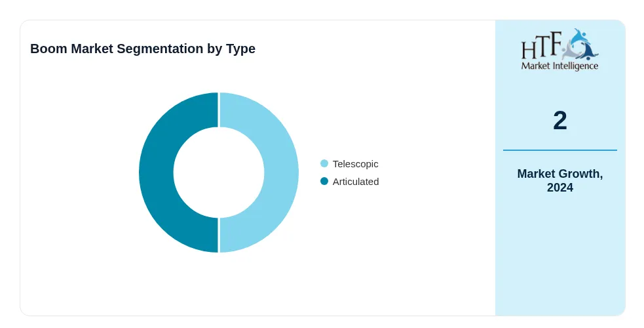Toggle the Telescopic series via its legend label

click(x=355, y=164)
